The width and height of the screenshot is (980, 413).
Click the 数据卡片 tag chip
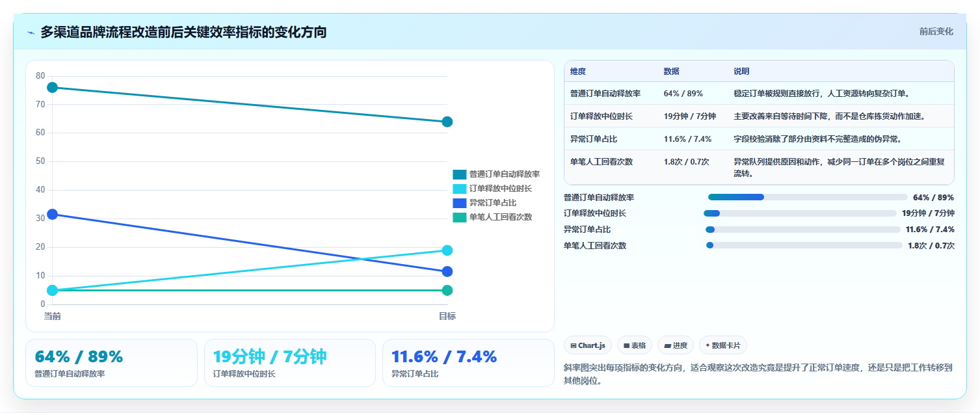(722, 345)
